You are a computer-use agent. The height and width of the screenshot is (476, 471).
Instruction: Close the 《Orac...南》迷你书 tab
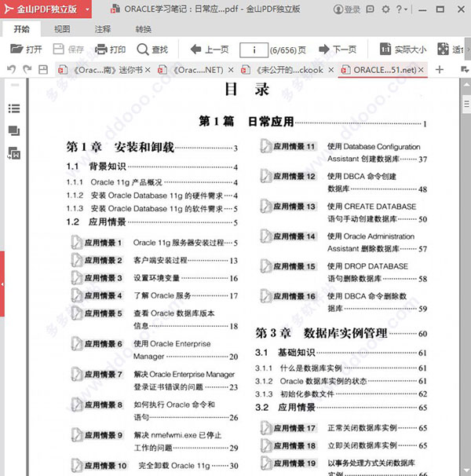pos(148,70)
